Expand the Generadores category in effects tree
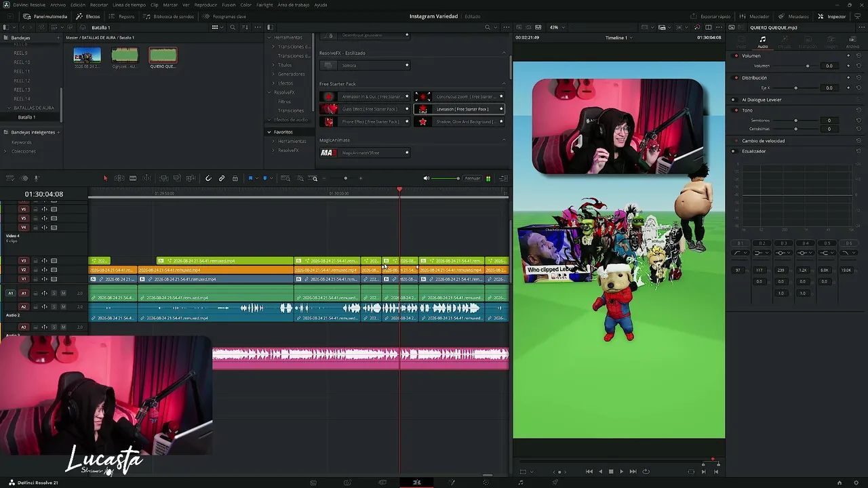Viewport: 868px width, 488px height. [273, 74]
